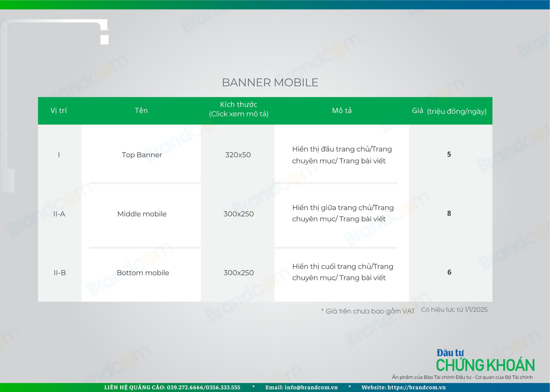Click the Đầu tư Chứng khoán logo
This screenshot has height=392, width=550.
pyautogui.click(x=485, y=360)
